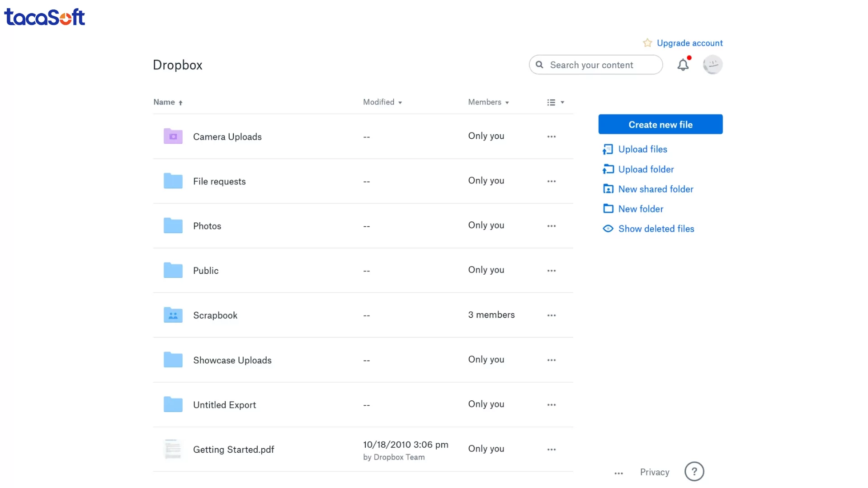The image size is (868, 488).
Task: Open the Camera Uploads folder icon
Action: (x=173, y=136)
